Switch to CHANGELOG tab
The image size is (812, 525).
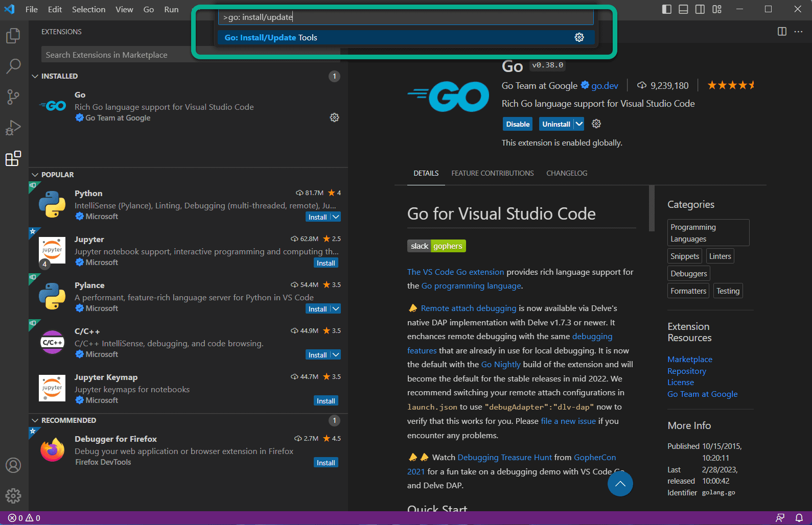pyautogui.click(x=567, y=173)
